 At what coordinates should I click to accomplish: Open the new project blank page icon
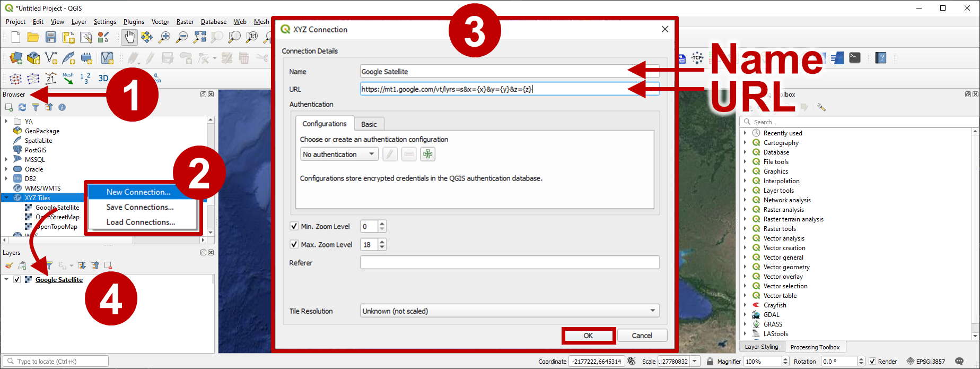16,37
